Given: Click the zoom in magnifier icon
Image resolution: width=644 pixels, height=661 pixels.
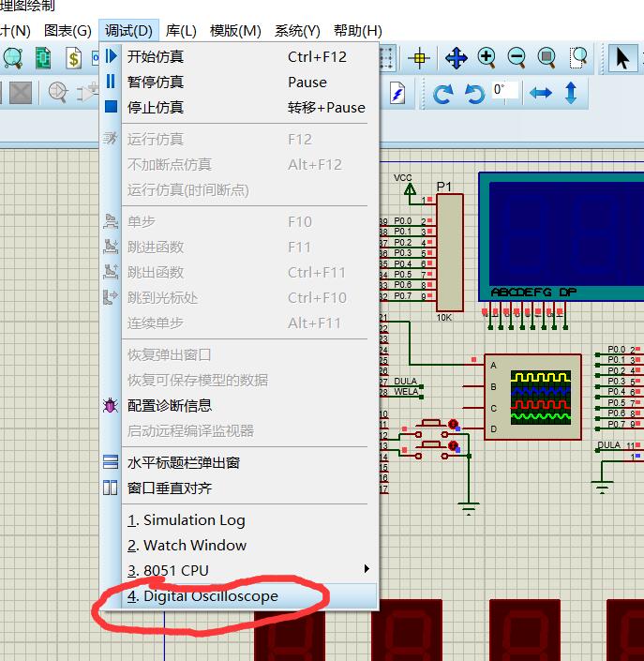Looking at the screenshot, I should click(x=487, y=58).
